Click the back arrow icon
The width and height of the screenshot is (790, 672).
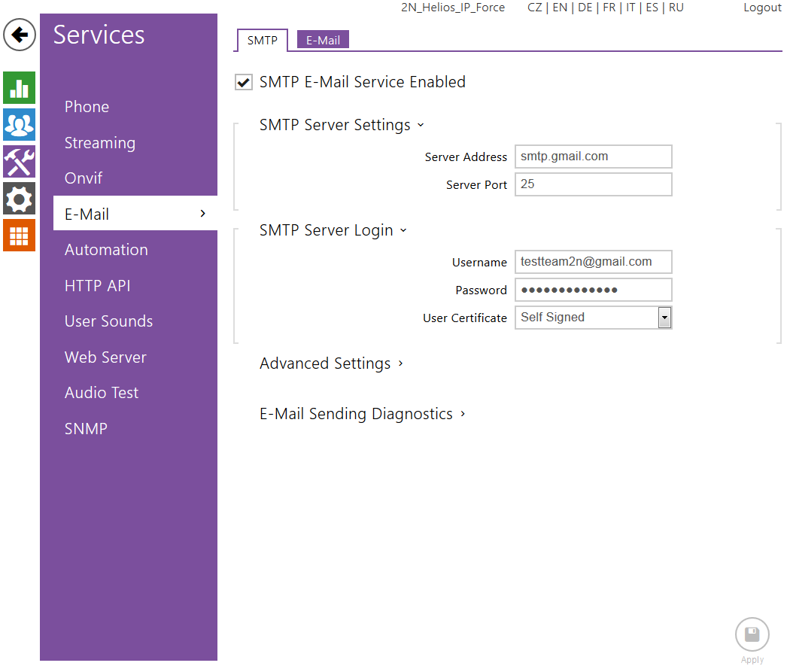click(x=20, y=35)
